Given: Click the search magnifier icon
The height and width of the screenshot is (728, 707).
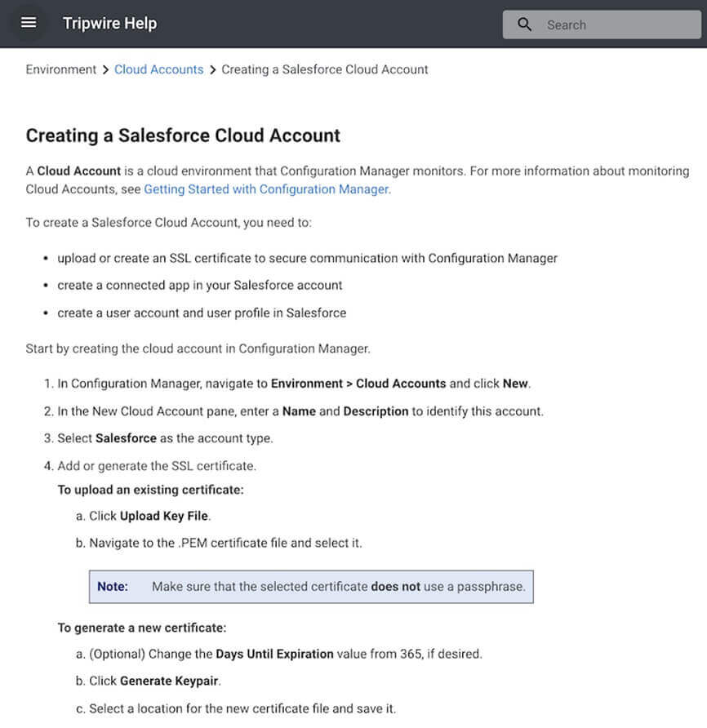Looking at the screenshot, I should coord(524,24).
